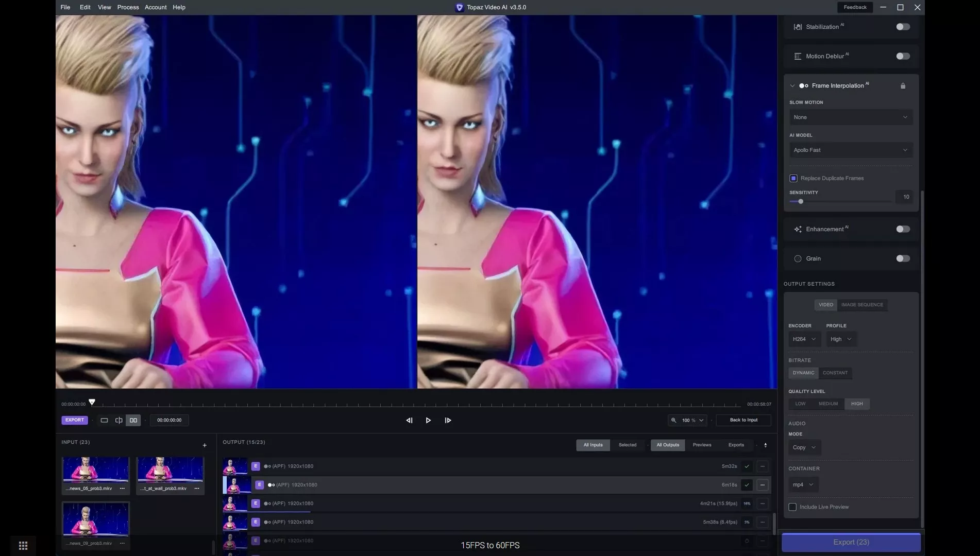Open the AI Model Apollo Fast dropdown
This screenshot has height=556, width=980.
click(851, 150)
